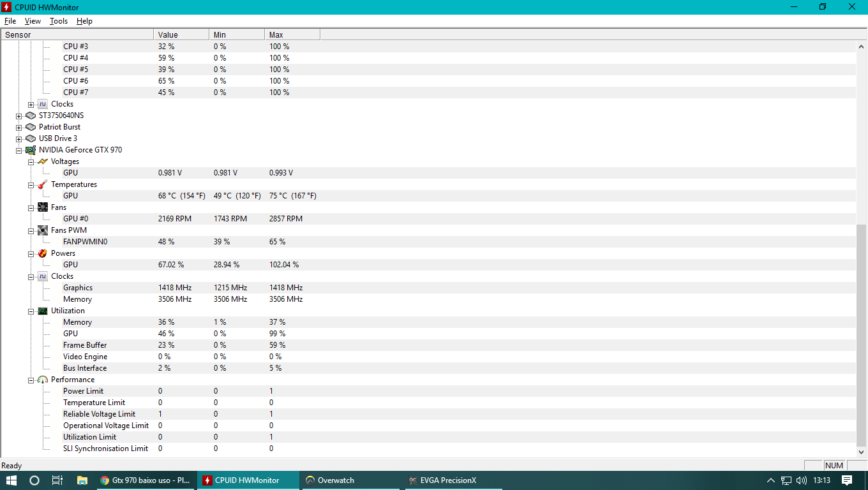The height and width of the screenshot is (490, 868).
Task: Collapse the Utilization section
Action: tap(31, 311)
